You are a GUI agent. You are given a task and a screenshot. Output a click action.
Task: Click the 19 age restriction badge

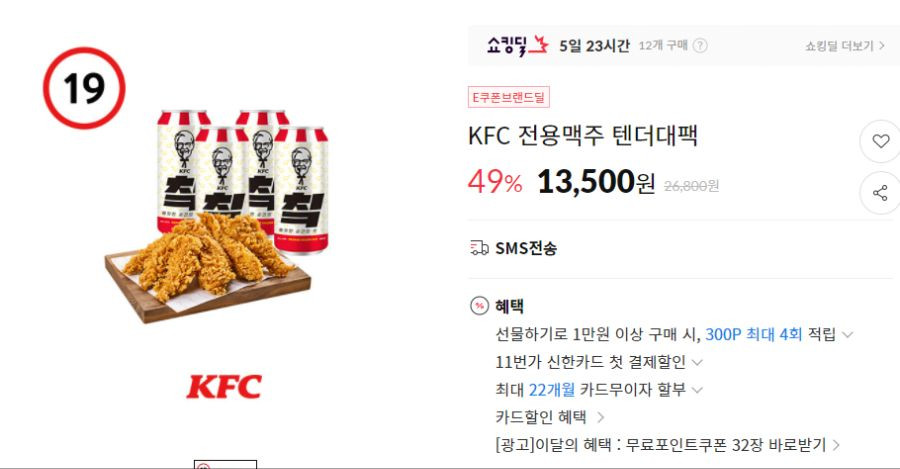pos(84,88)
